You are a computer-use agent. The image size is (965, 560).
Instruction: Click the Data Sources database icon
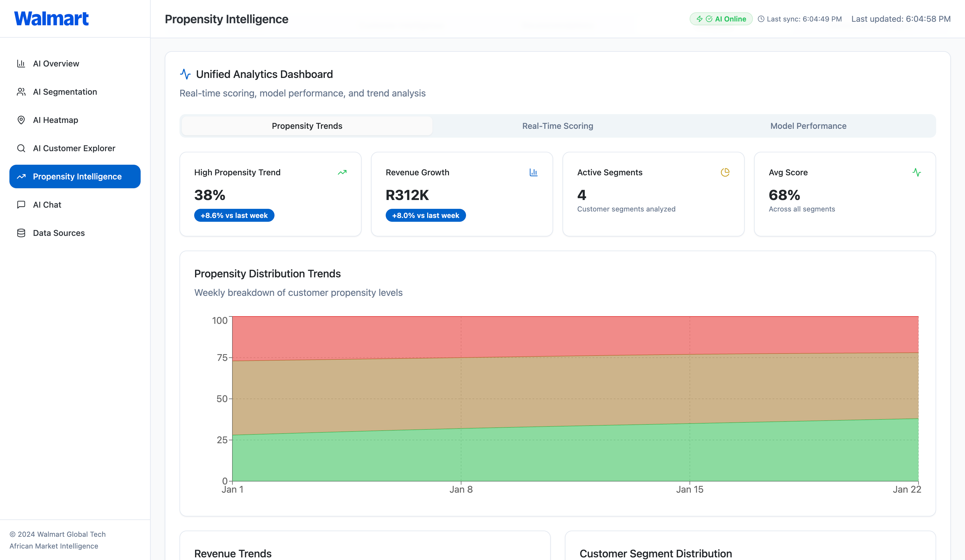[x=21, y=233]
